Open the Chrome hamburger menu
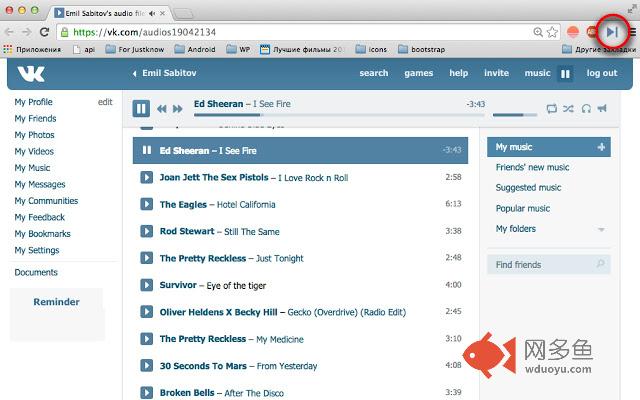Viewport: 640px width, 400px height. [x=633, y=32]
